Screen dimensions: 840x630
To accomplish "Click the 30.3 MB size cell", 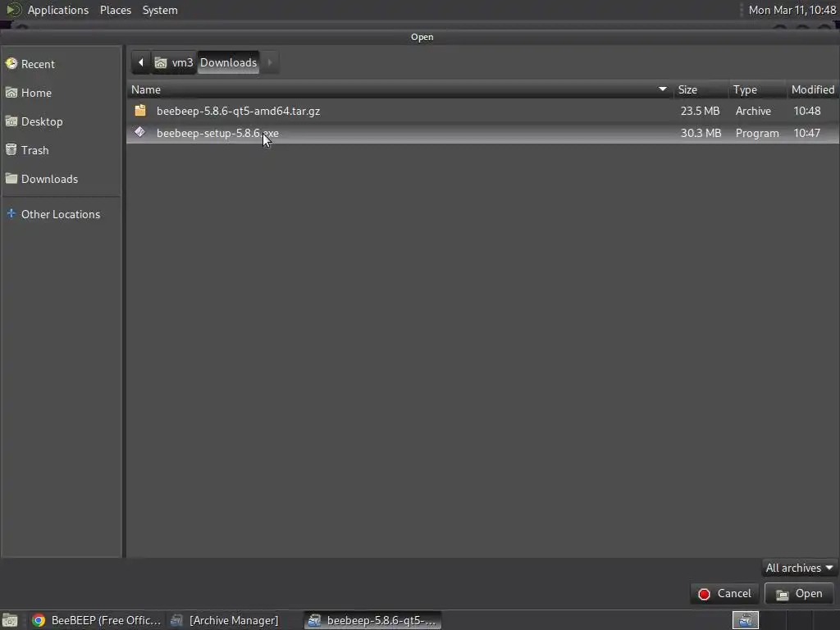I will point(701,133).
